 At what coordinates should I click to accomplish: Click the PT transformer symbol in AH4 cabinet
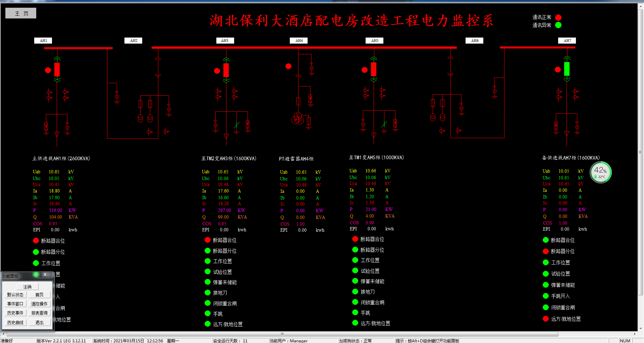click(x=298, y=118)
